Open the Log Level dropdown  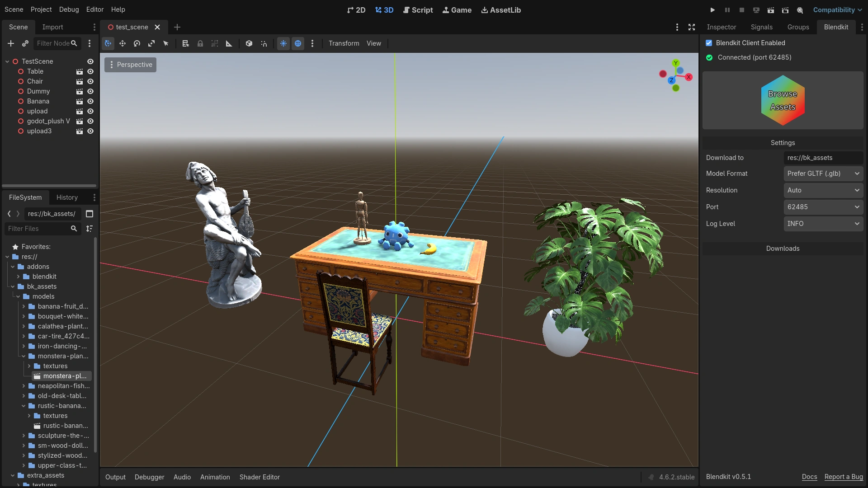pyautogui.click(x=823, y=224)
